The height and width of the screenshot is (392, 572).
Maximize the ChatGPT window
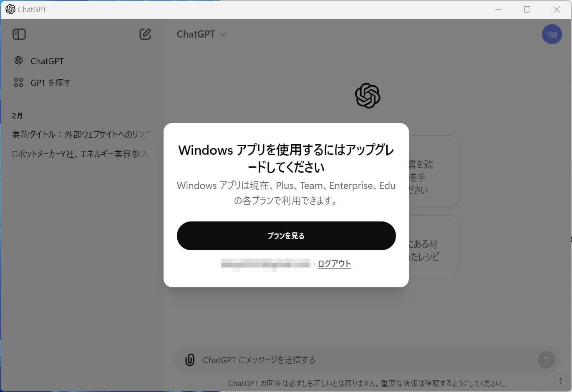527,9
